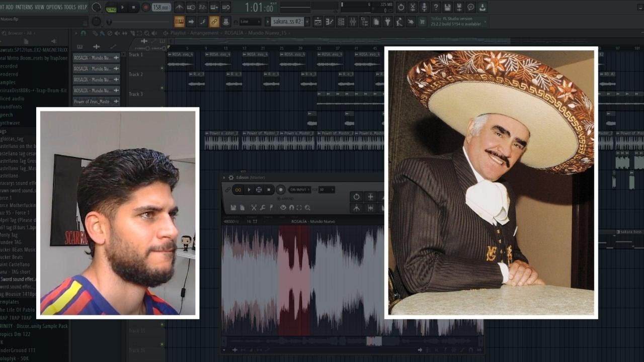The height and width of the screenshot is (362, 644).
Task: Open the Channel rack icon
Action: (x=341, y=22)
